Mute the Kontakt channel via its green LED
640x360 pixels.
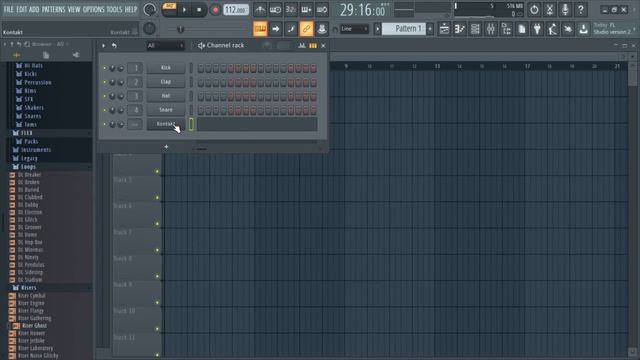pos(104,124)
